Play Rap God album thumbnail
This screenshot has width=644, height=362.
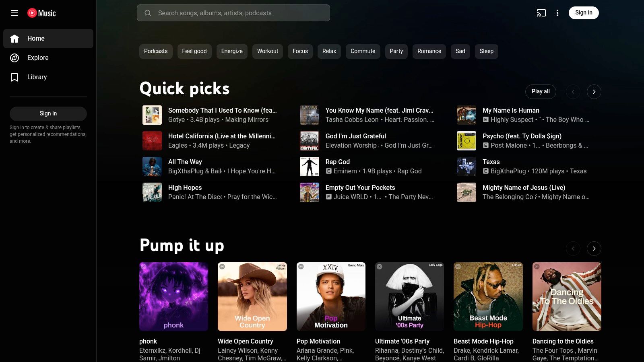coord(310,167)
